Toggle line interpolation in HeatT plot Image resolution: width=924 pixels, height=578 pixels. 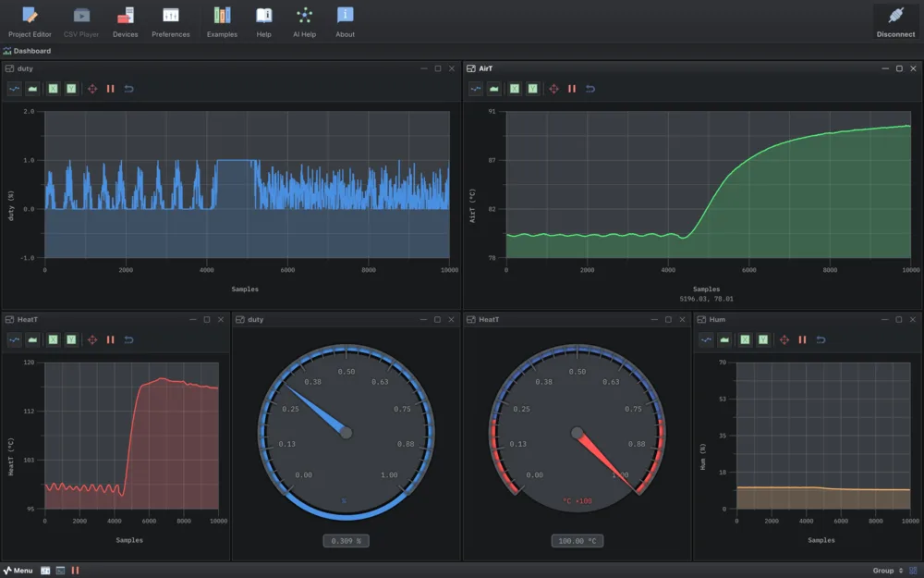14,339
